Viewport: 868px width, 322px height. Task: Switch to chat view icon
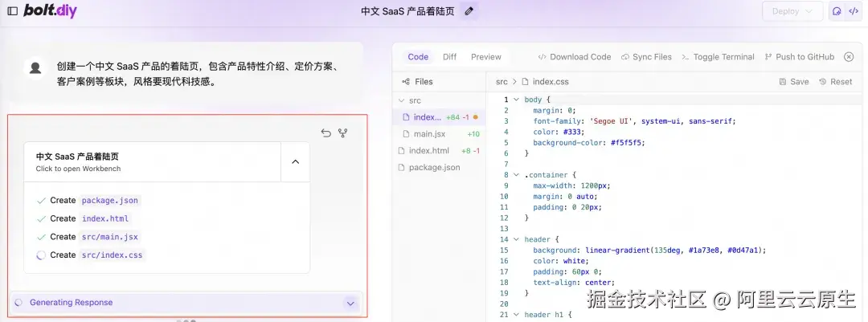point(837,11)
